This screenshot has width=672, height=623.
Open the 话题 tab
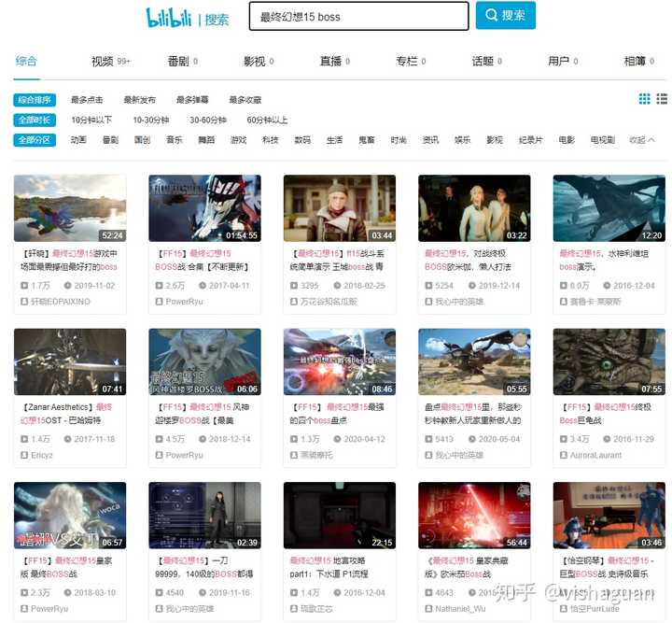487,62
